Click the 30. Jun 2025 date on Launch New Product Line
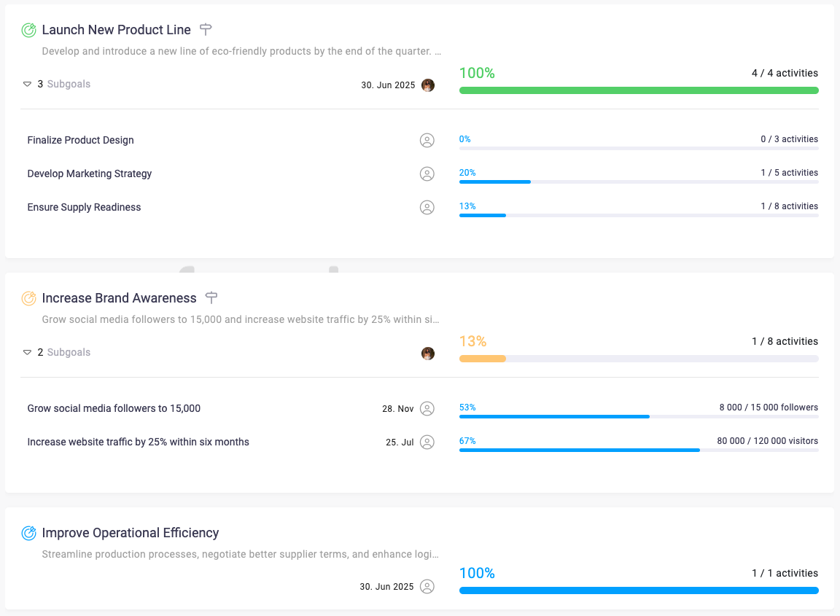Viewport: 840px width, 616px height. pos(388,85)
